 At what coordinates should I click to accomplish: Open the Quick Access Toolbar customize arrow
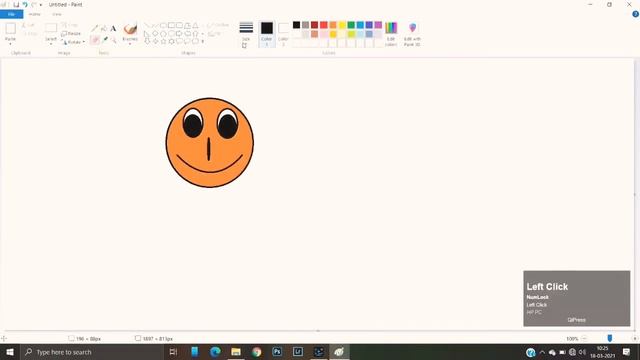(41, 4)
